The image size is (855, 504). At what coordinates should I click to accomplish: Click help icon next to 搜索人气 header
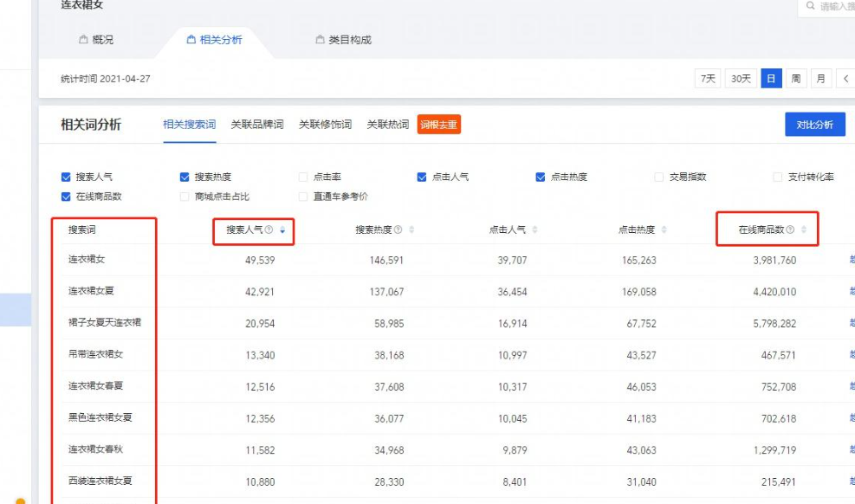269,230
